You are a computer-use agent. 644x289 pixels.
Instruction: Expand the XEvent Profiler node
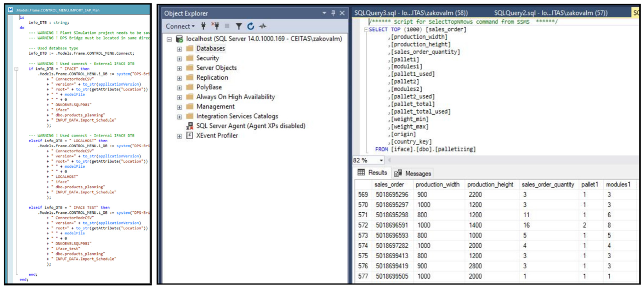pyautogui.click(x=179, y=136)
